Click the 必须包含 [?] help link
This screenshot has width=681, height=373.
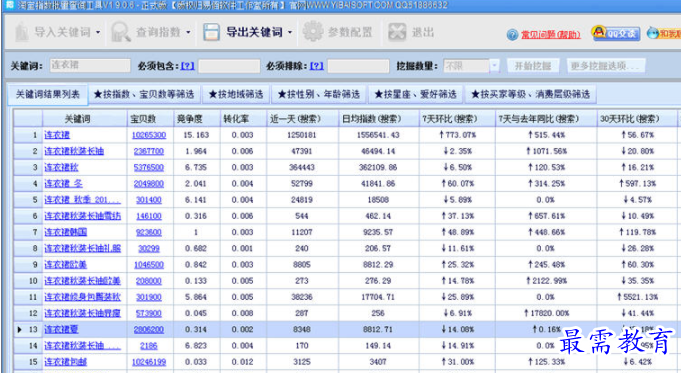click(188, 66)
